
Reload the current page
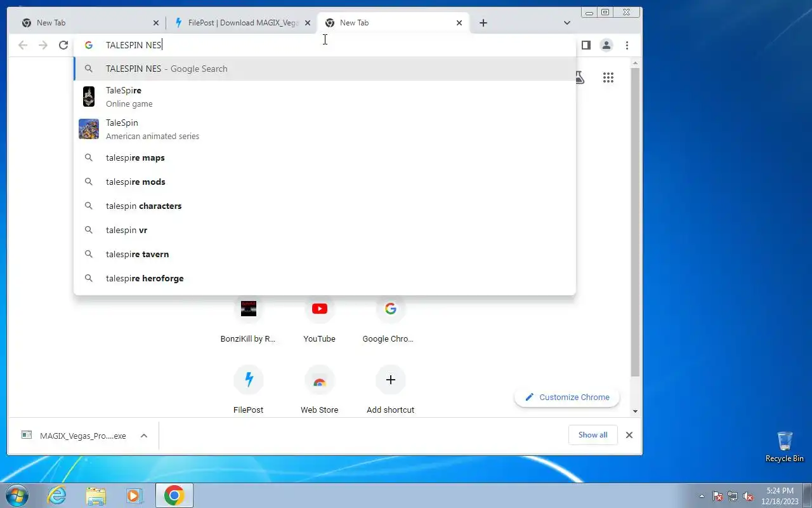[63, 45]
